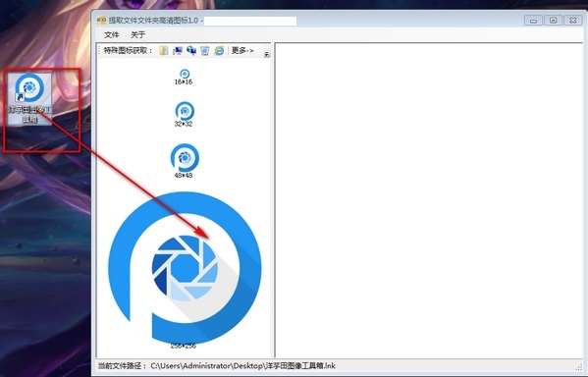The image size is (588, 377).
Task: Get the Internet Explorer special icon
Action: [x=219, y=51]
